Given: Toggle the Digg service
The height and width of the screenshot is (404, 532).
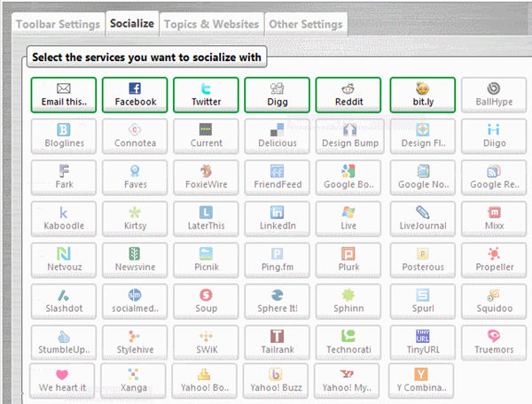Looking at the screenshot, I should click(x=278, y=95).
